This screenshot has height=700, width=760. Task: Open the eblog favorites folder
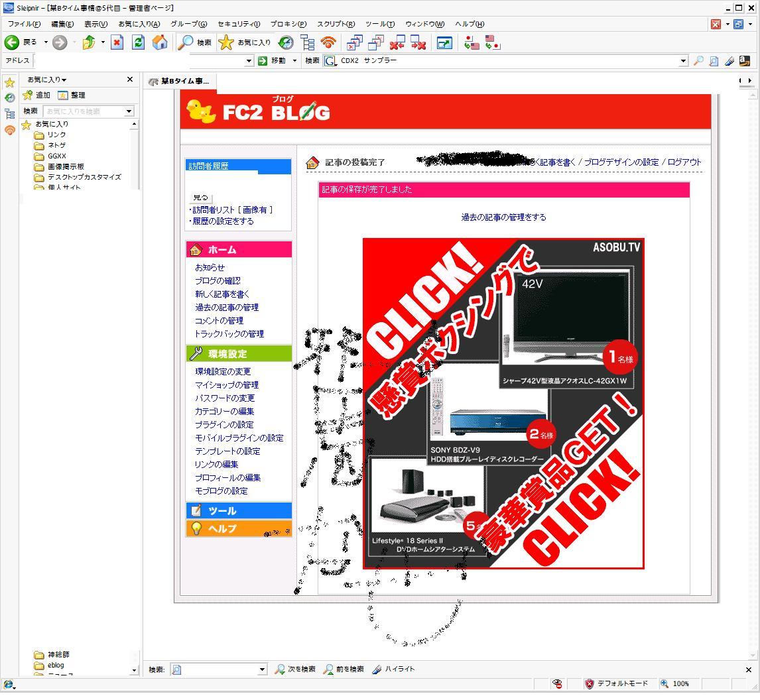click(49, 666)
